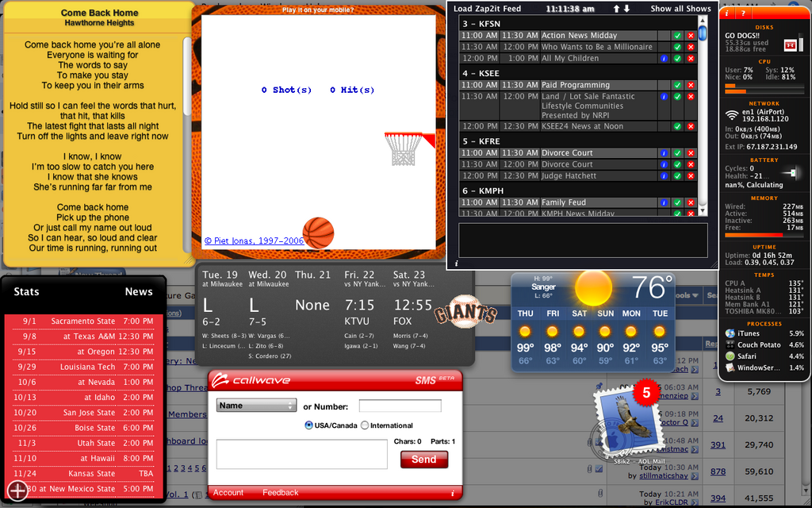
Task: Click Show all Shows
Action: pos(680,9)
